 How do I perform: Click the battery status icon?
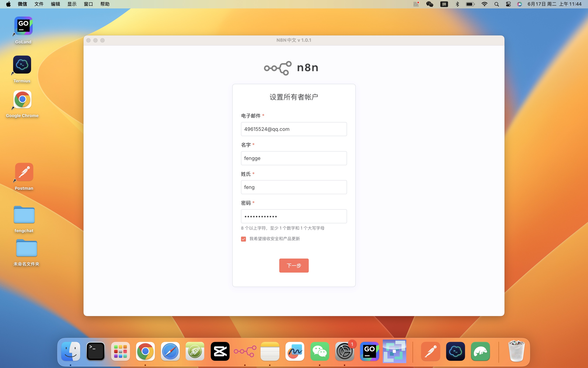(x=470, y=4)
